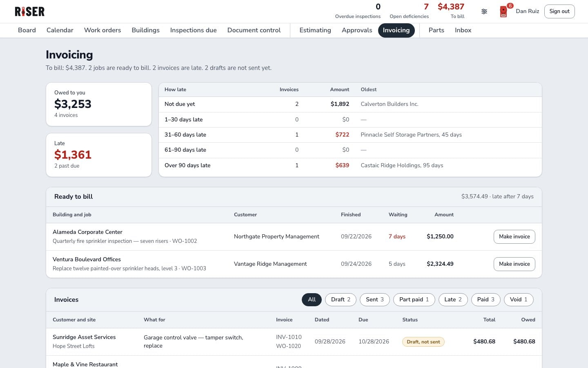Sign out of the account
This screenshot has height=368, width=588.
point(559,11)
